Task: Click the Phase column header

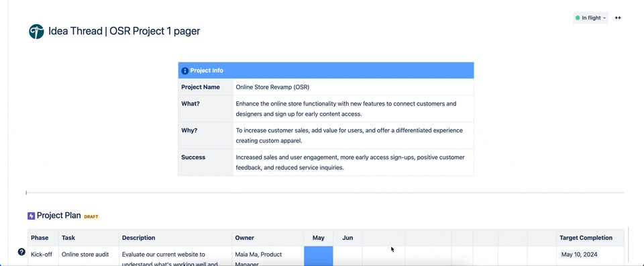Action: [40, 238]
